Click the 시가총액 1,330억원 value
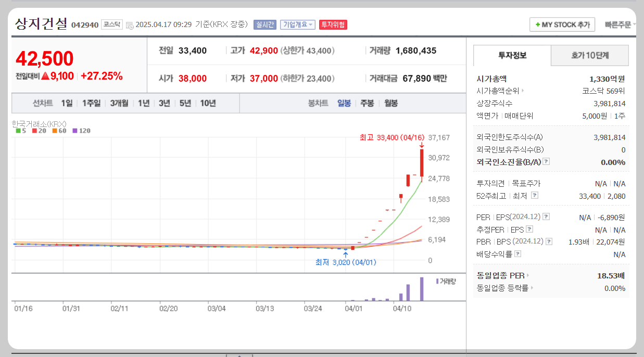 tap(607, 79)
